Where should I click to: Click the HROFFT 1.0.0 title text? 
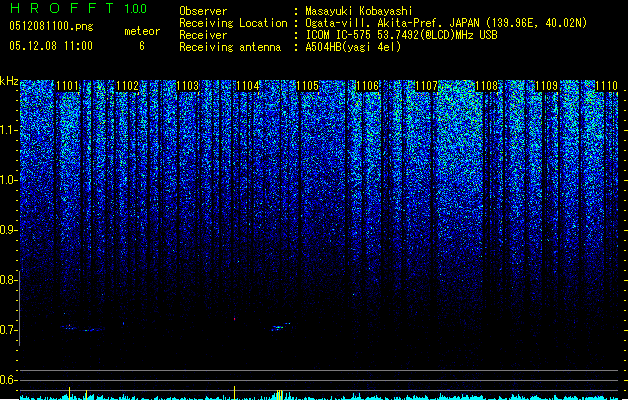click(78, 8)
